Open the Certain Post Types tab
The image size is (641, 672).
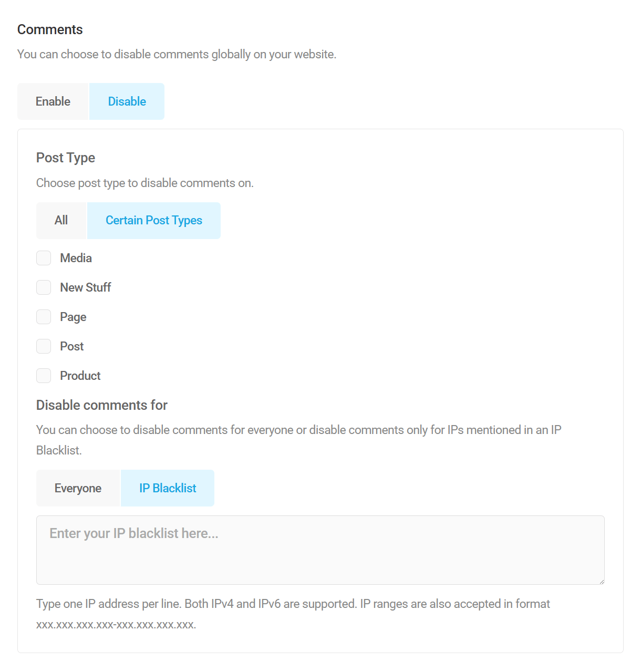[153, 220]
